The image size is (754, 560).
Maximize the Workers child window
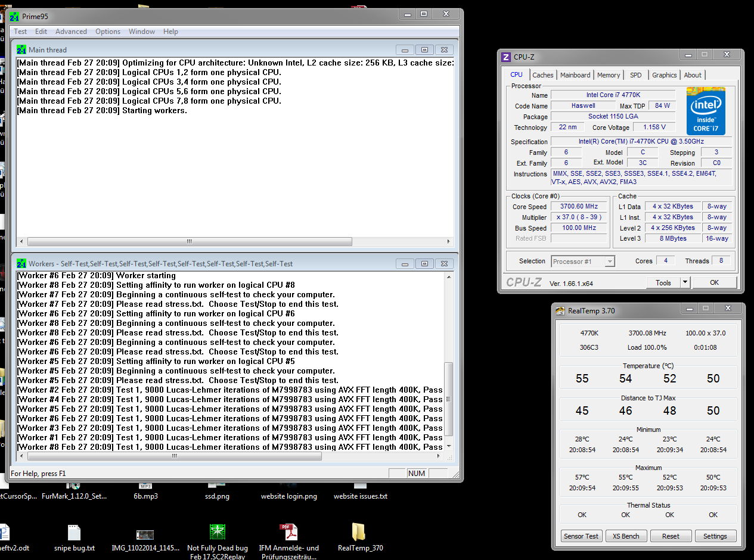coord(424,264)
